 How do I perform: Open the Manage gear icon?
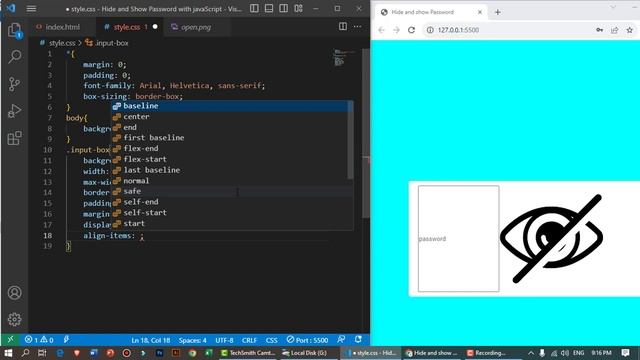[15, 319]
